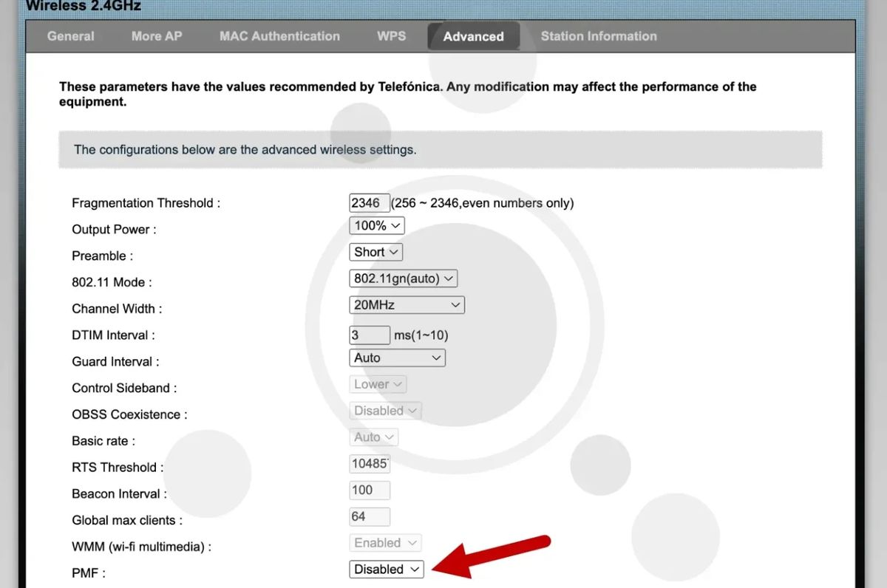Expand the Guard Interval dropdown

click(x=398, y=358)
